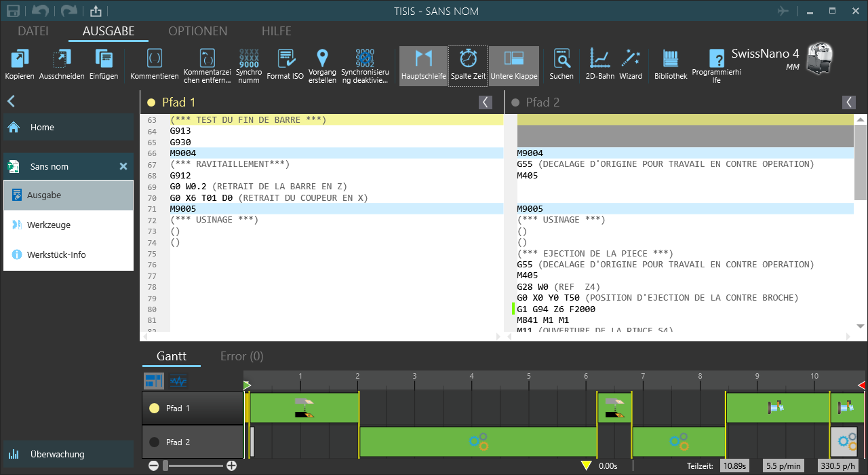Close the Sans nom document
Image resolution: width=868 pixels, height=475 pixels.
pos(123,166)
